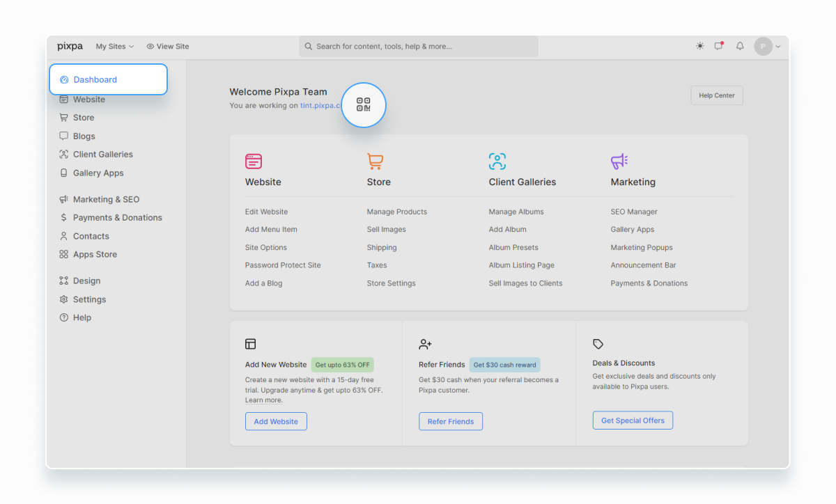Open the My Sites dropdown
The height and width of the screenshot is (504, 836).
point(115,47)
